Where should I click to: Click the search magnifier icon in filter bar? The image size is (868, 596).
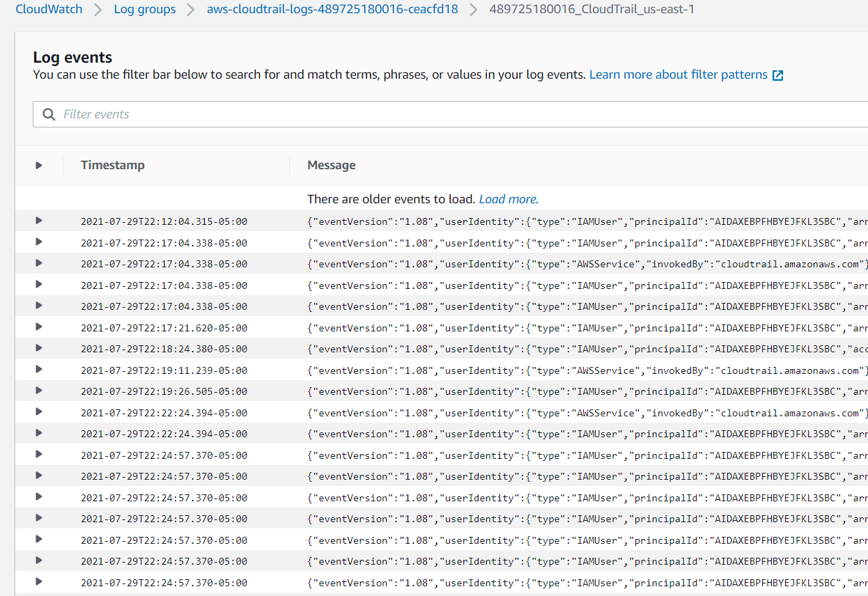tap(49, 114)
